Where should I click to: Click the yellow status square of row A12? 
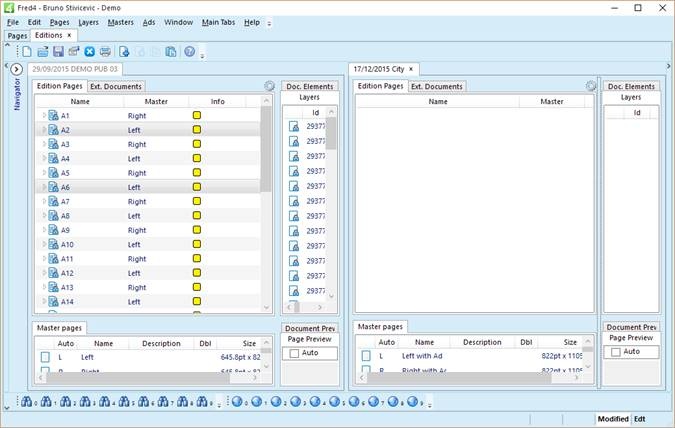197,273
